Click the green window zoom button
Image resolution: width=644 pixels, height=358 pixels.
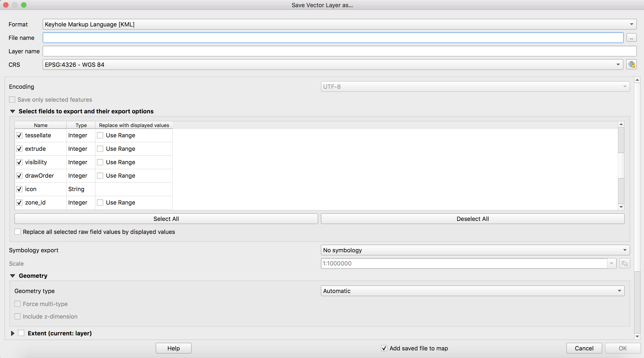(24, 5)
